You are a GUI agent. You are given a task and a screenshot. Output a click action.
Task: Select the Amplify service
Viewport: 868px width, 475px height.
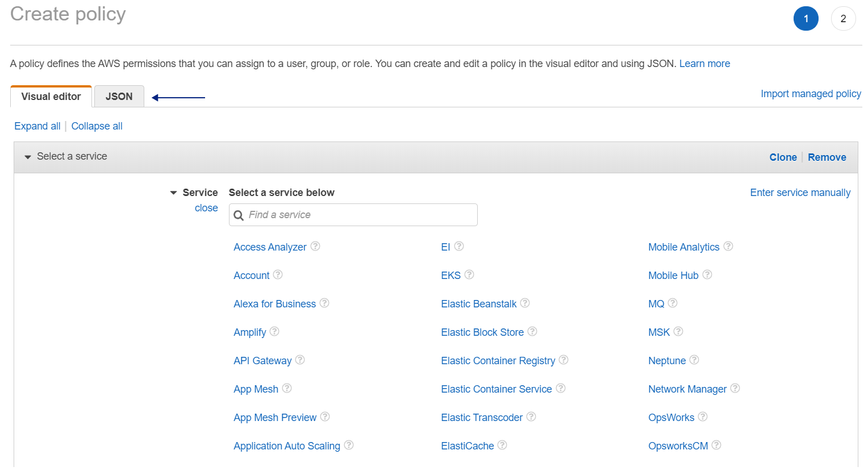[250, 332]
